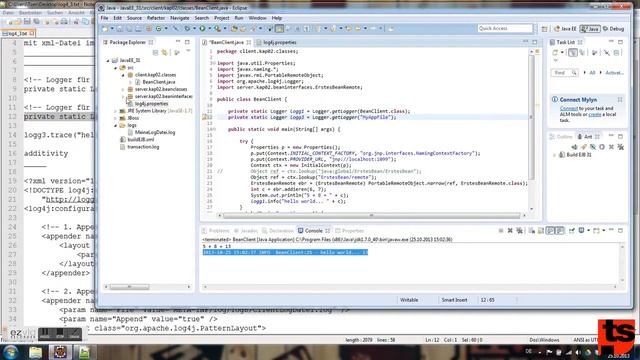Switch to the Outline tab
The width and height of the screenshot is (640, 360).
[561, 137]
